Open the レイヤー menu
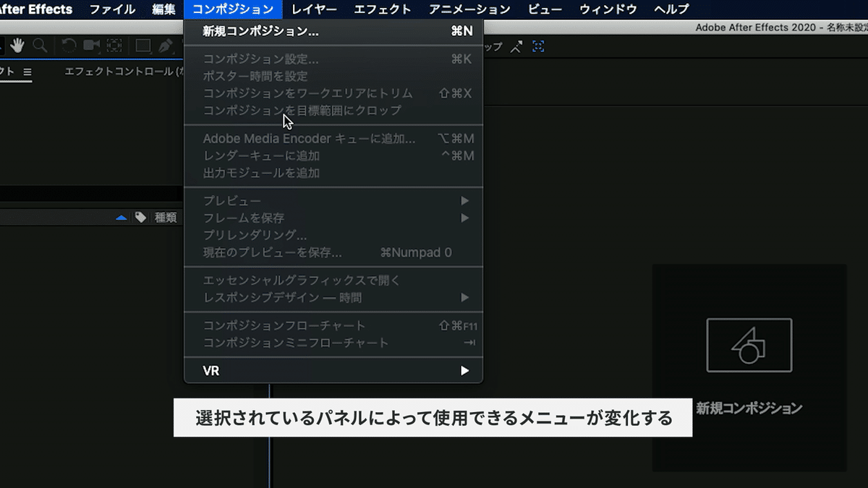This screenshot has width=868, height=488. pos(314,9)
